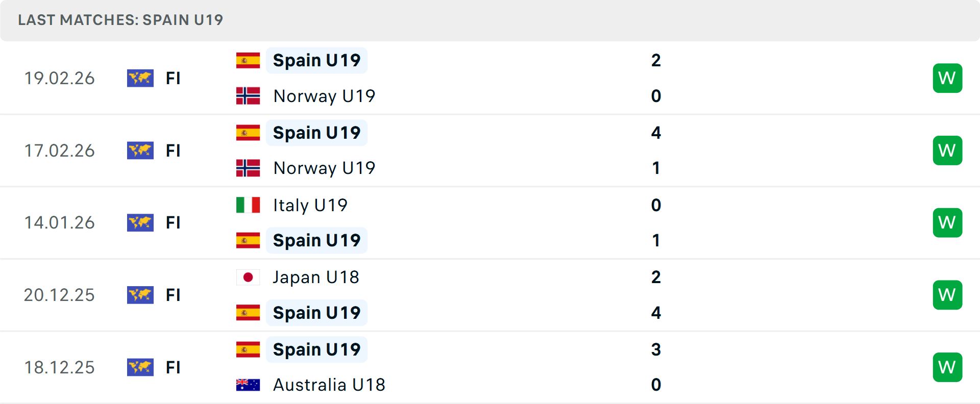Click the green W badge for 19.02.26
Image resolution: width=980 pixels, height=404 pixels.
point(947,78)
